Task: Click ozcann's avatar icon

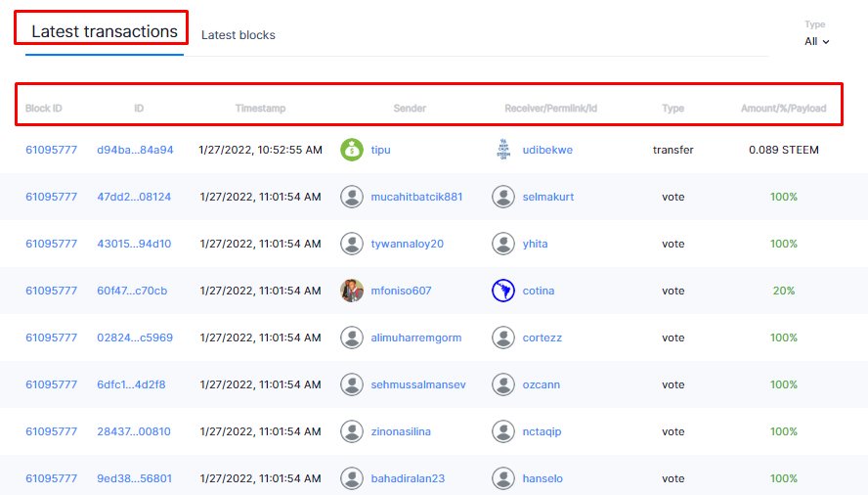Action: point(503,384)
